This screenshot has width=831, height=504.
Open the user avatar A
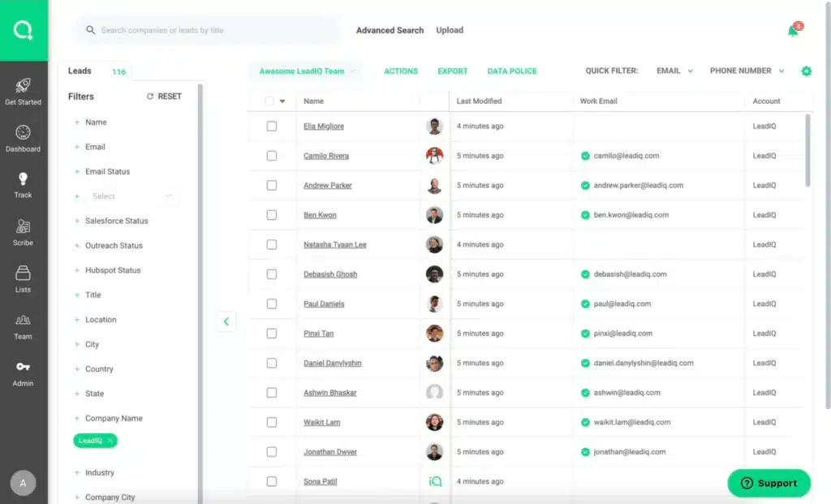pos(23,483)
